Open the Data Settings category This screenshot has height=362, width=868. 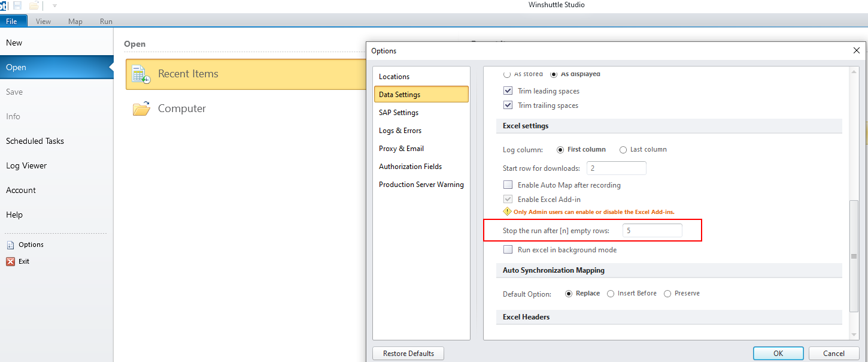(x=421, y=95)
